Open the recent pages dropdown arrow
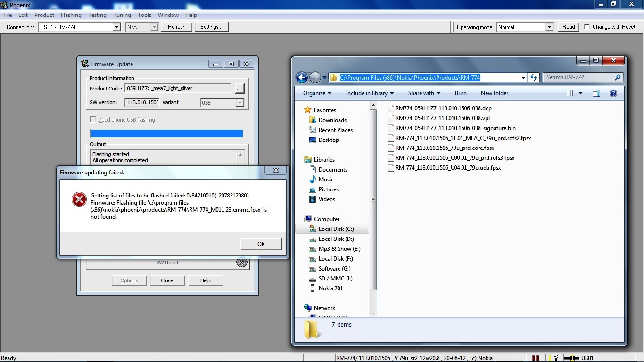Screen dimensions: 644x362 pos(325,78)
